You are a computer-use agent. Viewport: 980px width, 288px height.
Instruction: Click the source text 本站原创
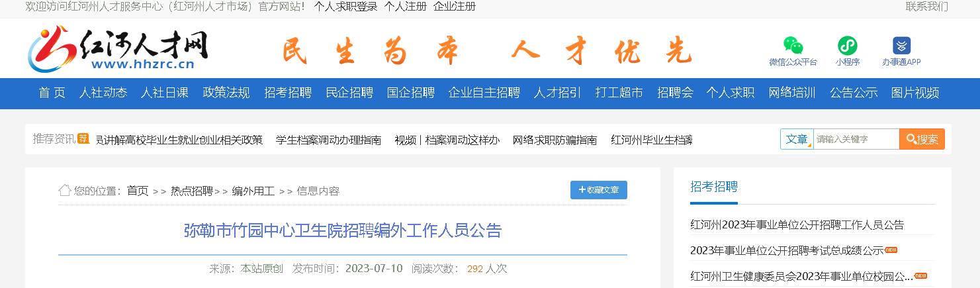(x=261, y=268)
